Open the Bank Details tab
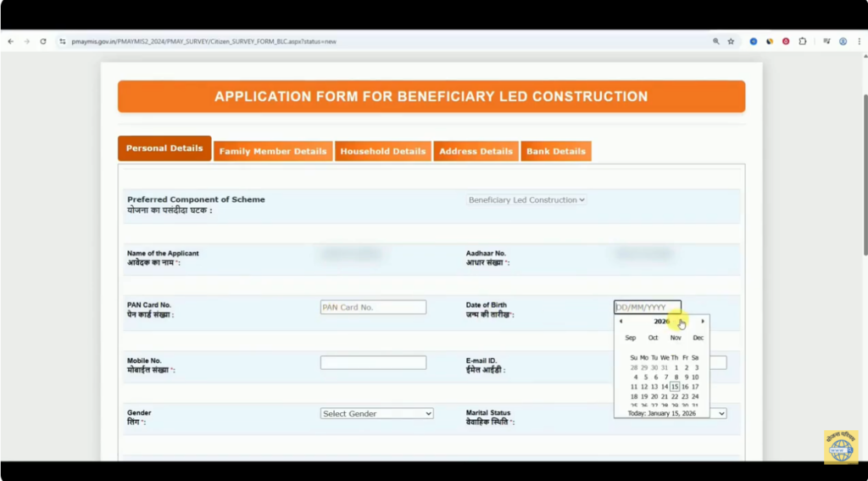Viewport: 868px width, 481px height. coord(556,152)
